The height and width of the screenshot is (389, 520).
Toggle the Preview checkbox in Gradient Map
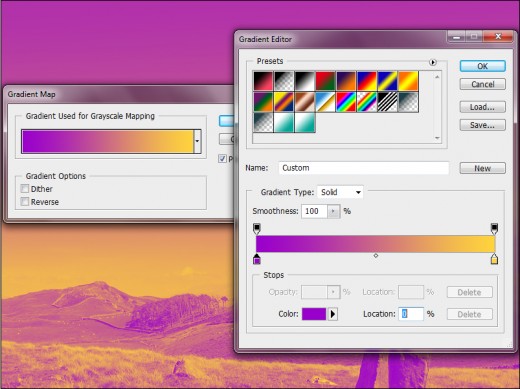222,159
